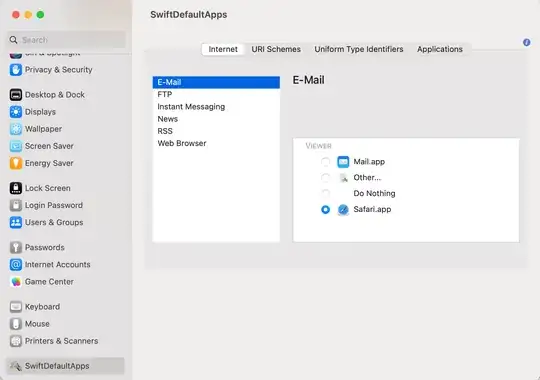Open the Energy Saver bulb icon
540x380 pixels.
(16, 163)
